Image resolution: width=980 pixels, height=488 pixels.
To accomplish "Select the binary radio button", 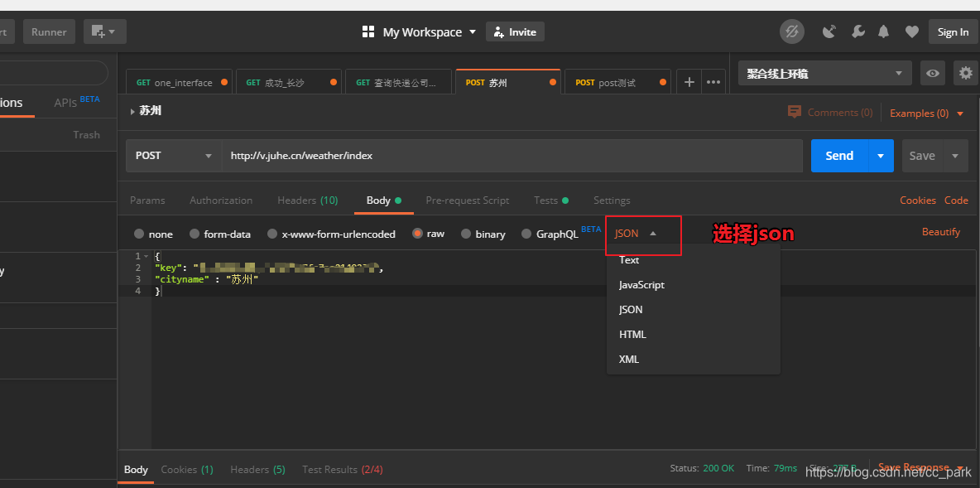I will coord(466,234).
